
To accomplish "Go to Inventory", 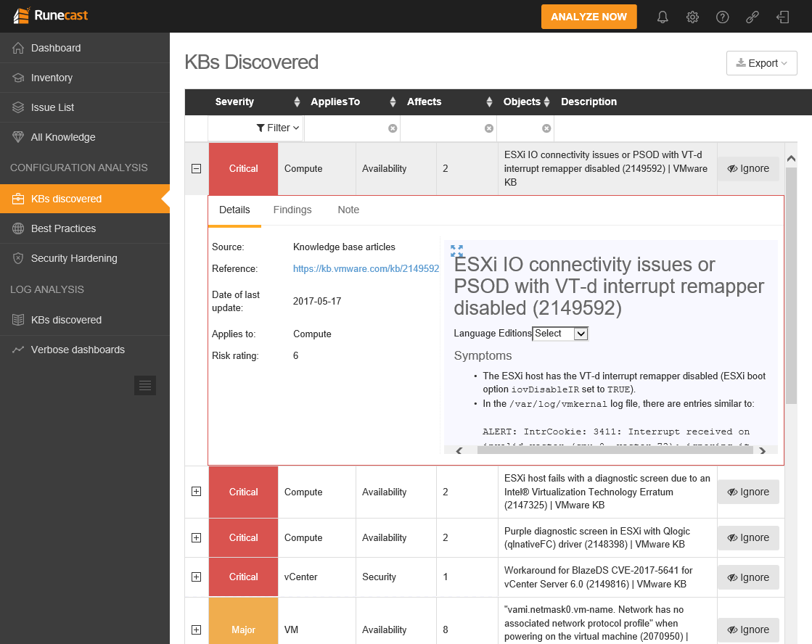I will point(85,78).
